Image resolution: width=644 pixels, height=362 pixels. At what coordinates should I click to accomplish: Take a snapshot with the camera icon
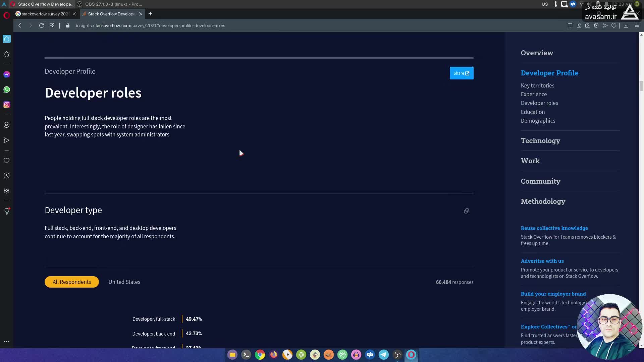588,25
